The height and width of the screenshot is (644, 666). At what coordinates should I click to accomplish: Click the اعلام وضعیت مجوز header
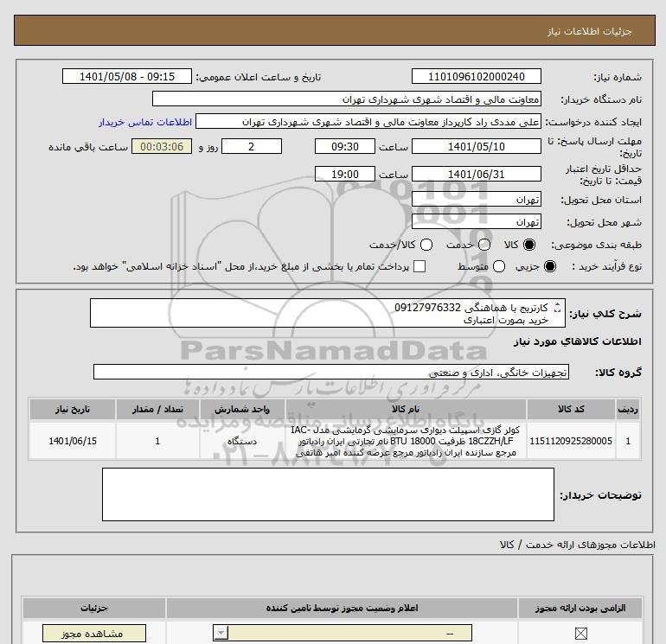click(342, 608)
